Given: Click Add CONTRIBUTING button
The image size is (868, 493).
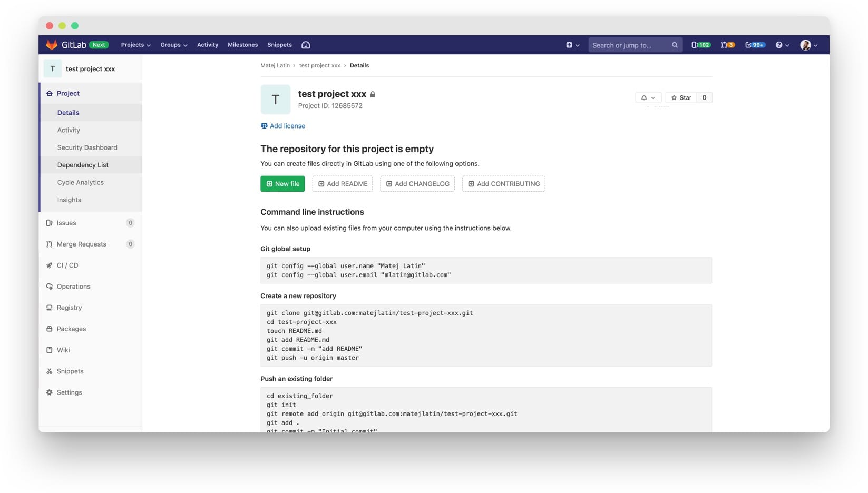Looking at the screenshot, I should 504,184.
